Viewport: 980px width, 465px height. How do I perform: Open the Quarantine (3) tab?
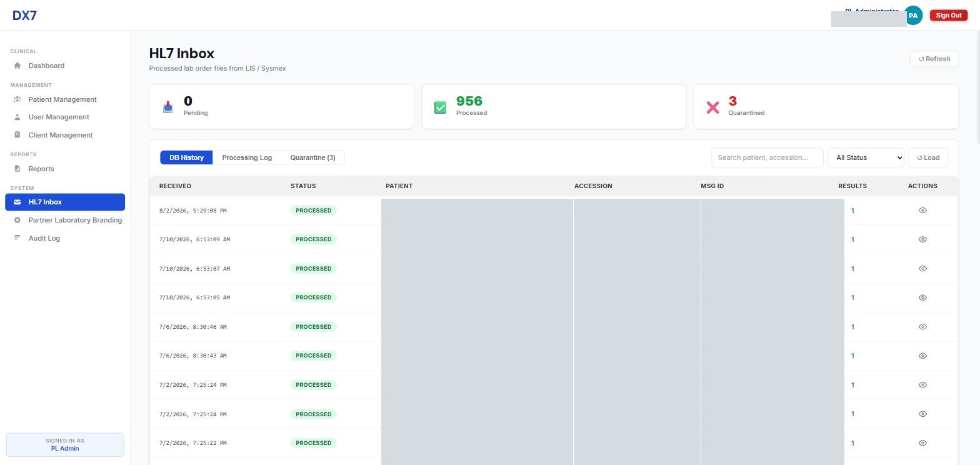(312, 157)
